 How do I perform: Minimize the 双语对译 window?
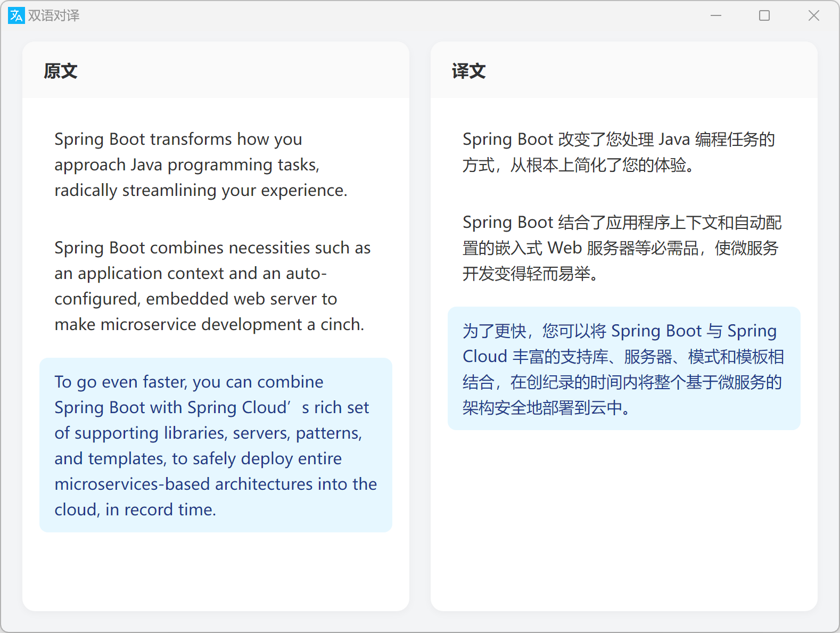(716, 15)
